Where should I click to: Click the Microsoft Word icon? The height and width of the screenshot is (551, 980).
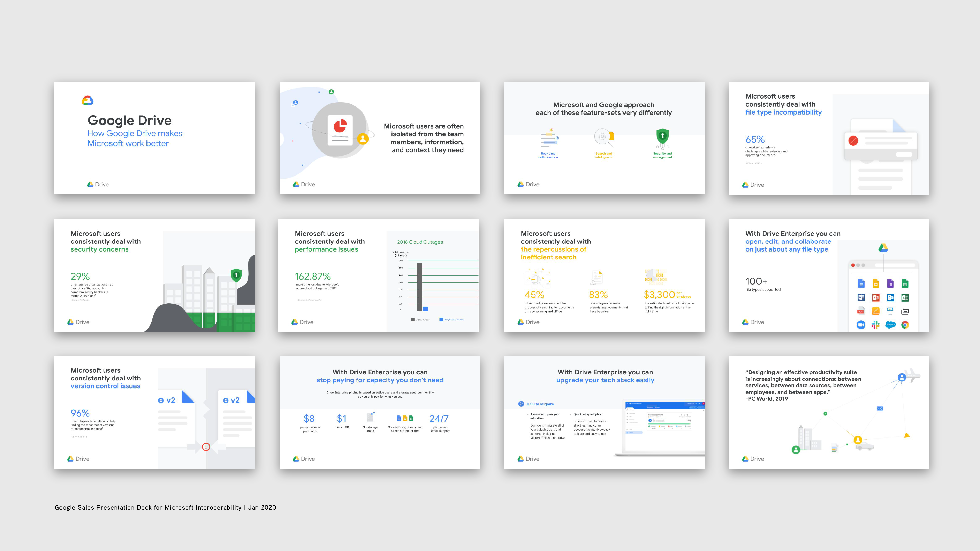point(861,297)
